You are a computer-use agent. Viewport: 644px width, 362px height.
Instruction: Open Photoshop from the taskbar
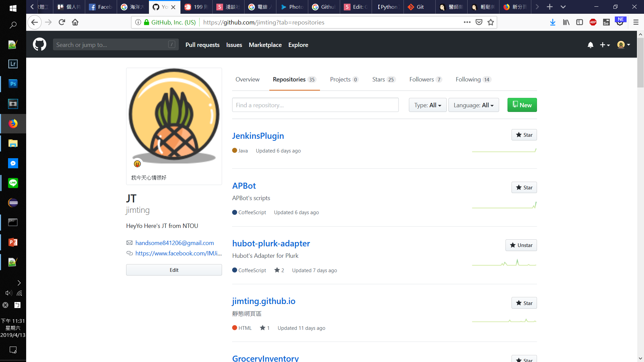pyautogui.click(x=13, y=84)
